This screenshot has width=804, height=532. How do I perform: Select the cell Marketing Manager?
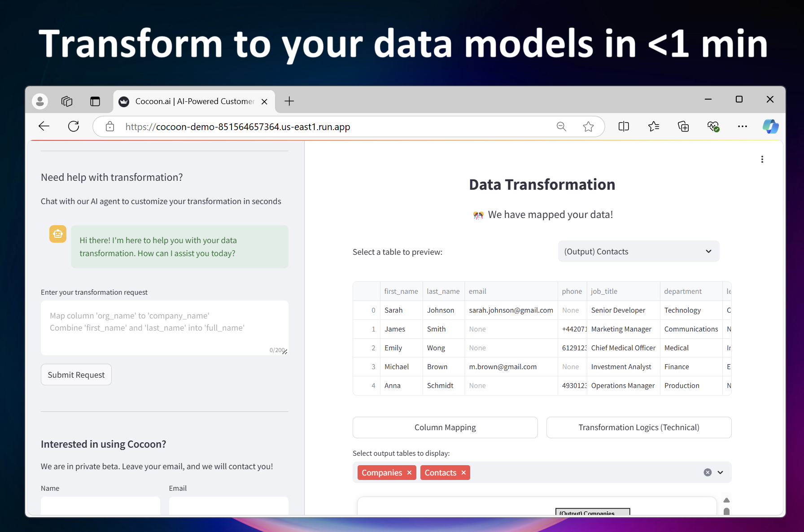click(623, 329)
